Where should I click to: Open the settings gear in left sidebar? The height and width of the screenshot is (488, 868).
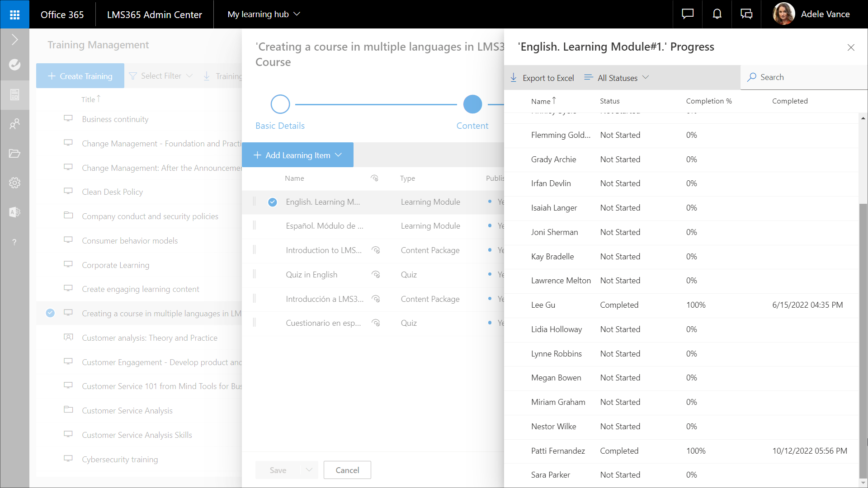click(14, 183)
